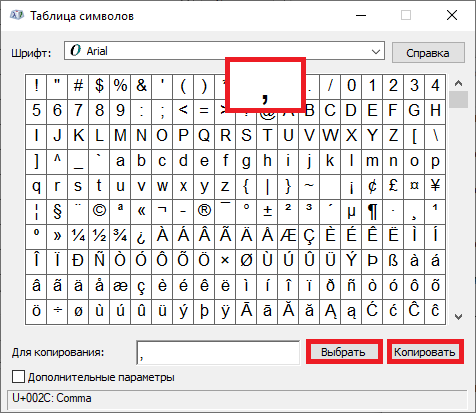Image resolution: width=476 pixels, height=413 pixels.
Task: Open the Шрифт font dropdown
Action: (x=224, y=51)
